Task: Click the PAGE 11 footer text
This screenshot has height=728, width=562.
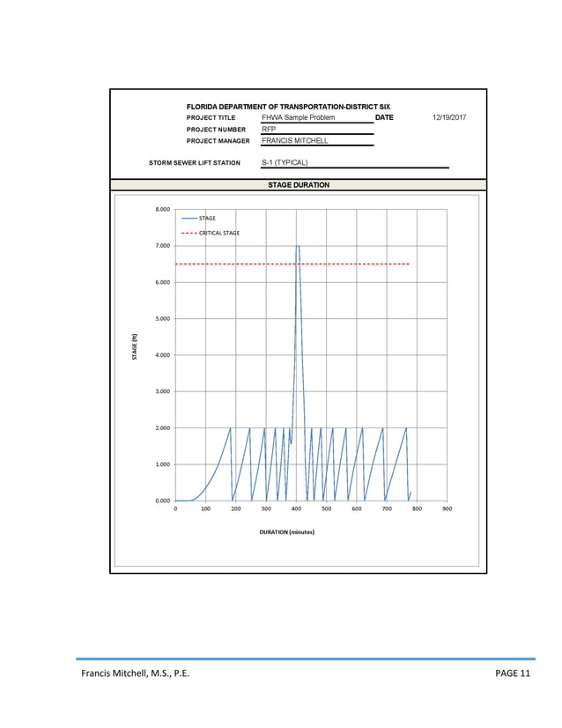Action: tap(513, 673)
